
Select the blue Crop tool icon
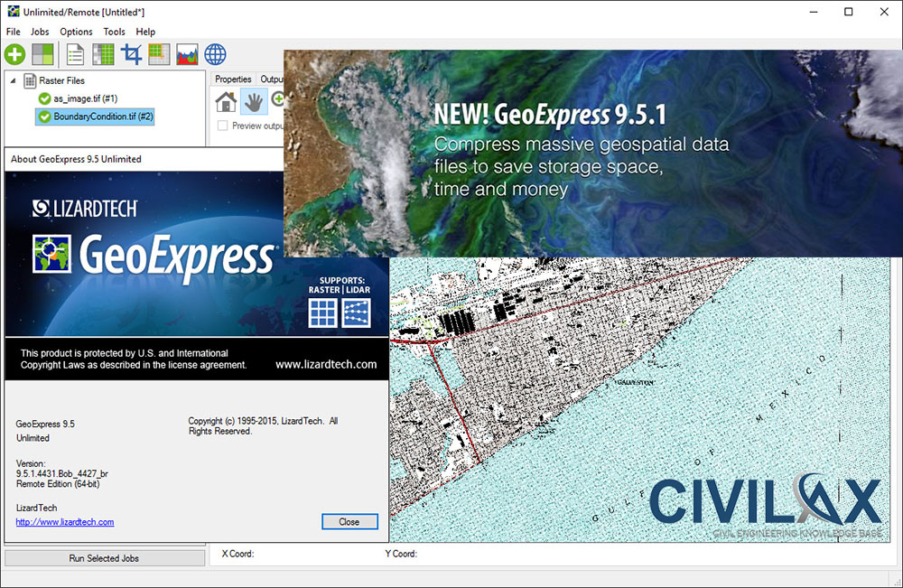tap(131, 55)
